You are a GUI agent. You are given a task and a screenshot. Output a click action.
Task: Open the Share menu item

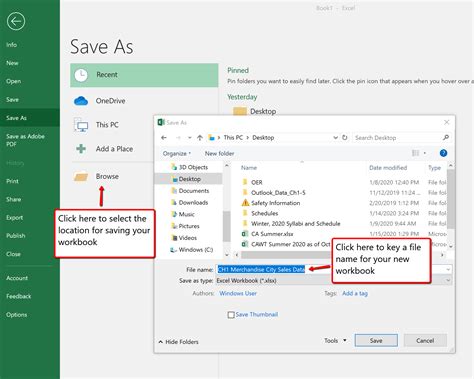click(x=13, y=199)
